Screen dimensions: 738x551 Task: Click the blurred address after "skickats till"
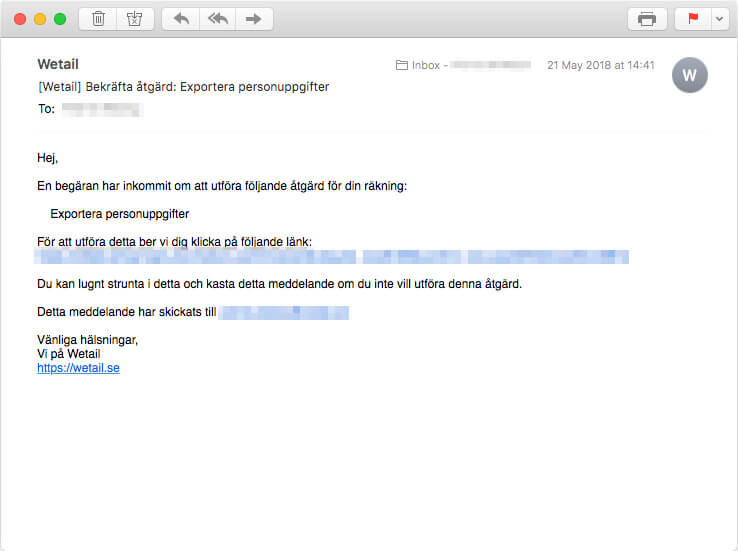(284, 313)
